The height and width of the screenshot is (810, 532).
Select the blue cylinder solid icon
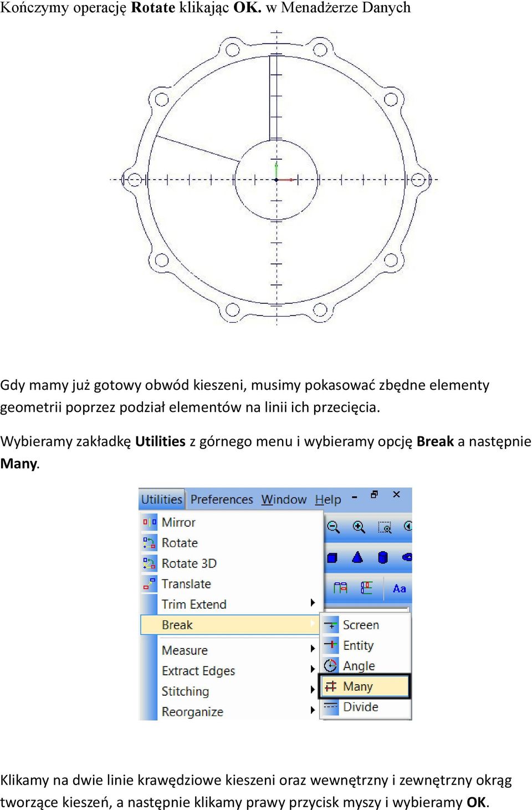(x=382, y=557)
